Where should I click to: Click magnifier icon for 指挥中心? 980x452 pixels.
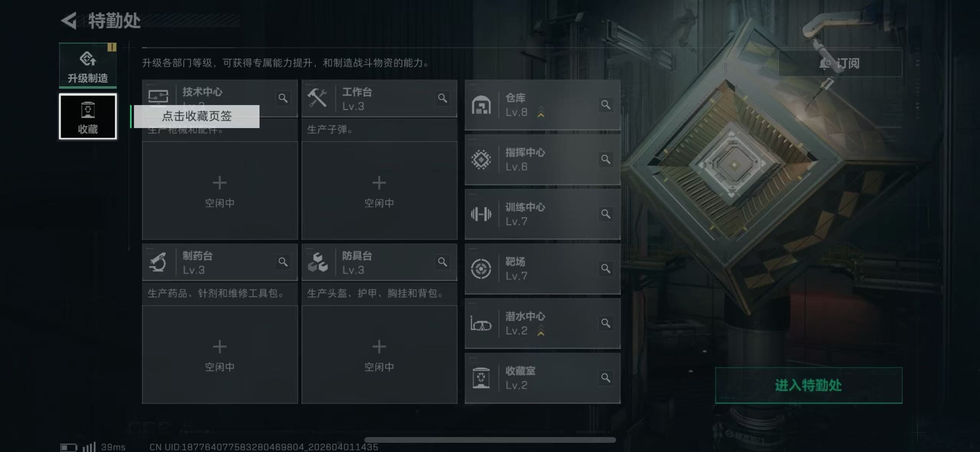point(606,159)
